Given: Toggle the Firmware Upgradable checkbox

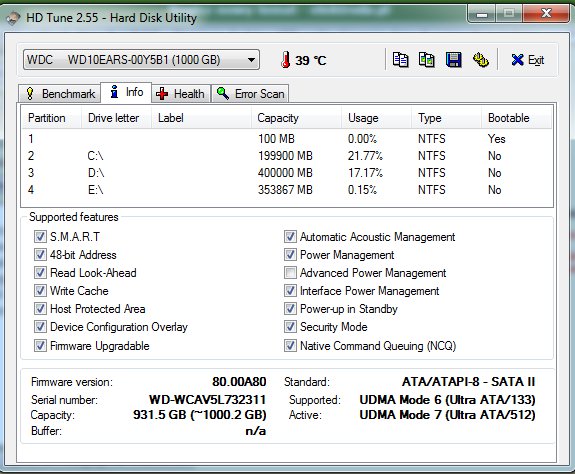Looking at the screenshot, I should (40, 345).
